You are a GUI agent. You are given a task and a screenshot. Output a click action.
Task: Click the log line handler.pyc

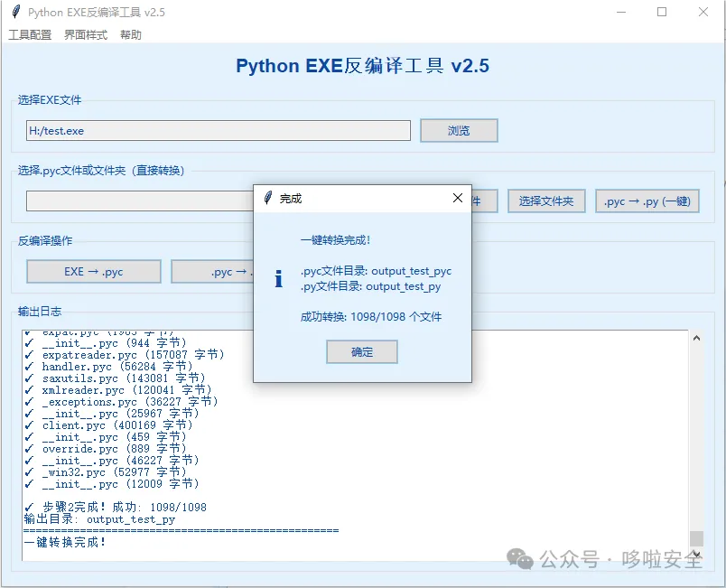(108, 367)
